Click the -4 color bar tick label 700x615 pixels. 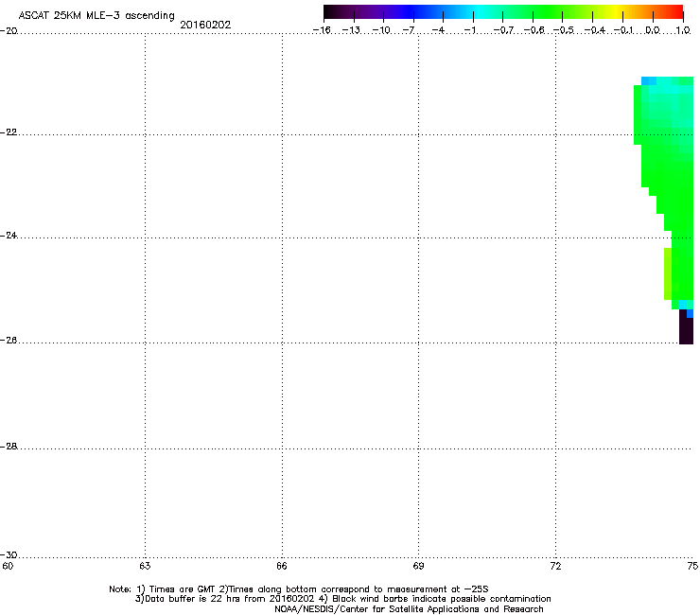tap(438, 30)
